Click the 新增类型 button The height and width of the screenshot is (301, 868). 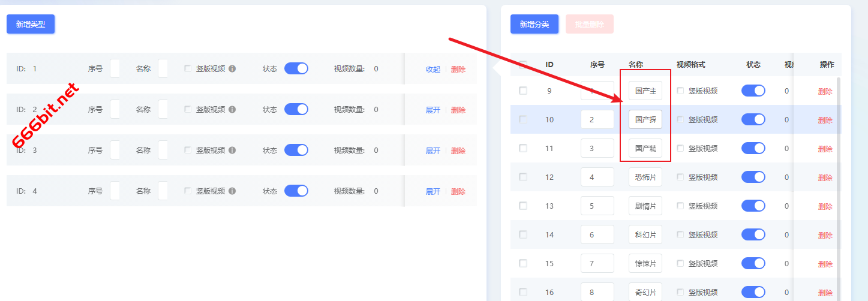tap(31, 24)
